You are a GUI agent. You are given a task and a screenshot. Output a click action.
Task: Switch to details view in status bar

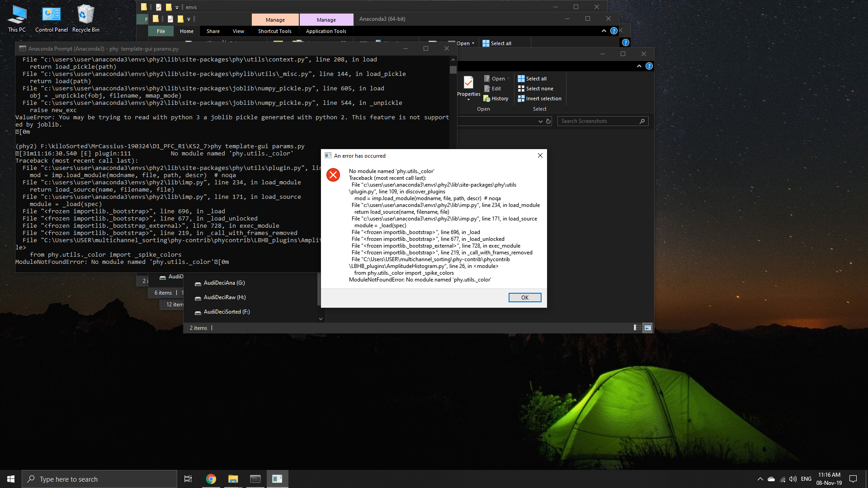coord(637,328)
